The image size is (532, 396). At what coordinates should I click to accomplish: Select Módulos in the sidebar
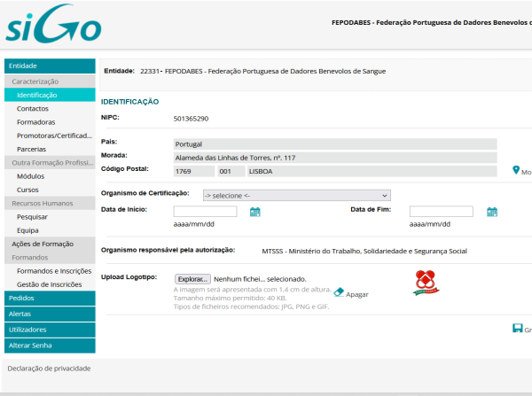[x=30, y=176]
